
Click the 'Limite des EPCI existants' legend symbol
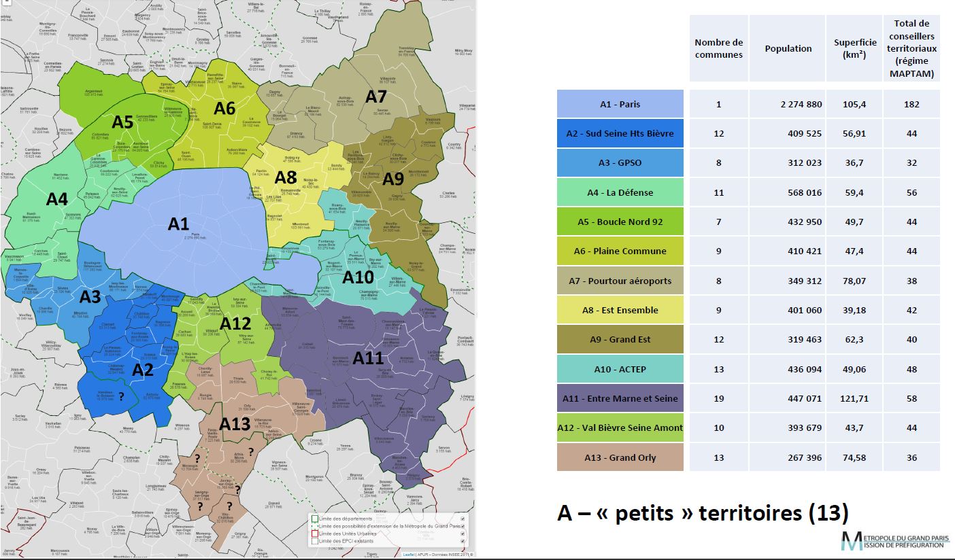[x=315, y=541]
